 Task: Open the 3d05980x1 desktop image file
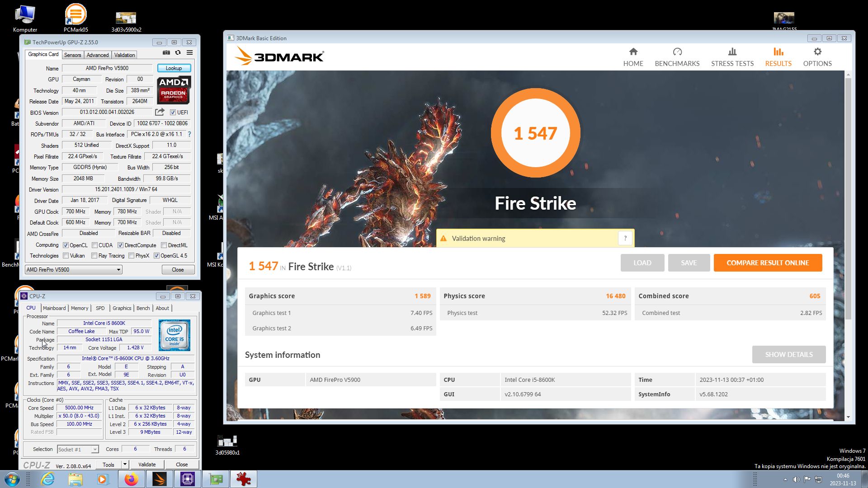(227, 445)
